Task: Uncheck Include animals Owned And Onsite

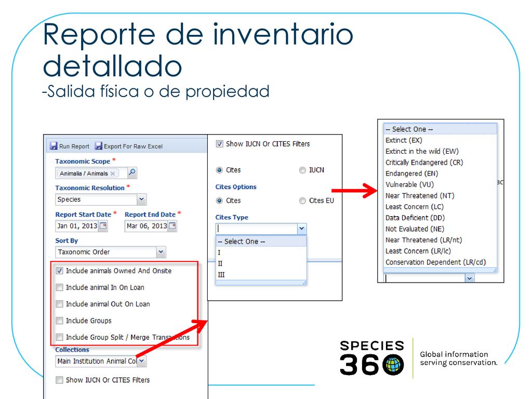Action: (59, 271)
